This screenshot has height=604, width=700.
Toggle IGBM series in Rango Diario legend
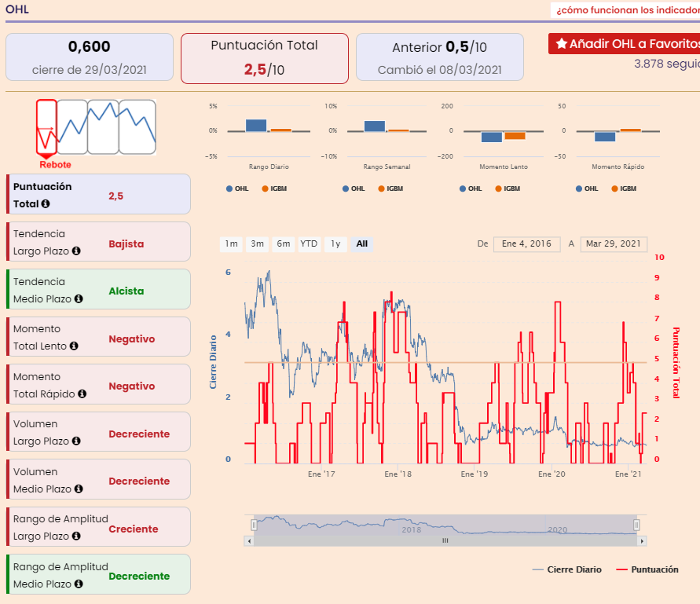click(274, 189)
